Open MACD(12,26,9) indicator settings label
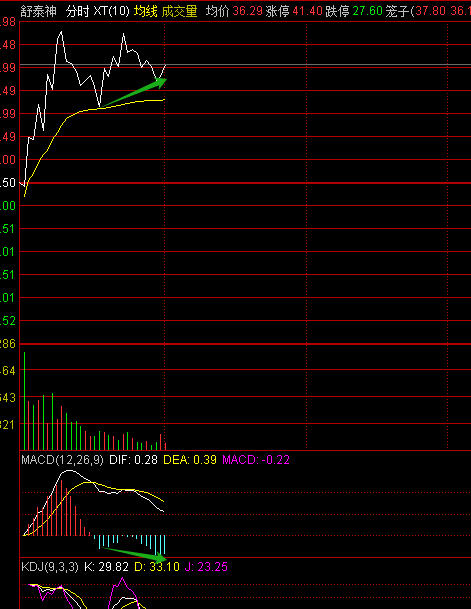Image resolution: width=471 pixels, height=609 pixels. click(63, 460)
